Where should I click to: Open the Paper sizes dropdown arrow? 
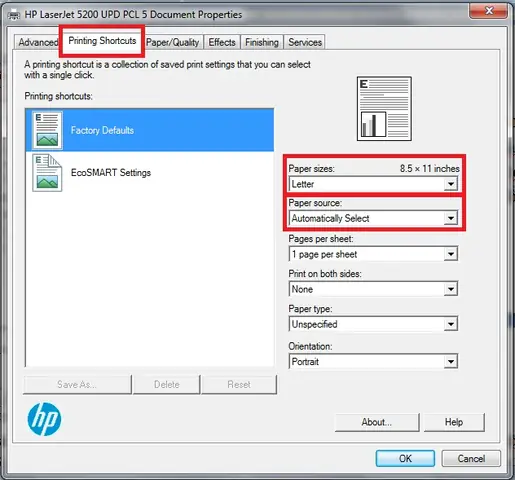click(x=450, y=184)
